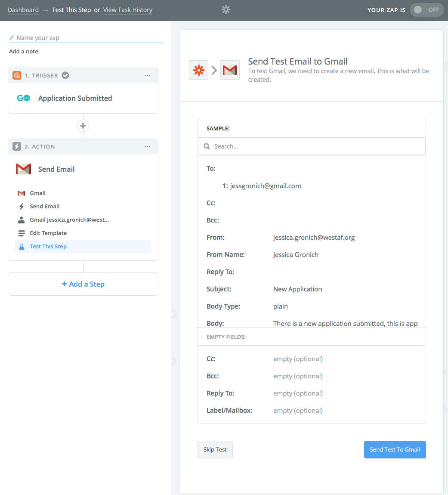Click the sample Search field
448x495 pixels.
click(x=312, y=146)
